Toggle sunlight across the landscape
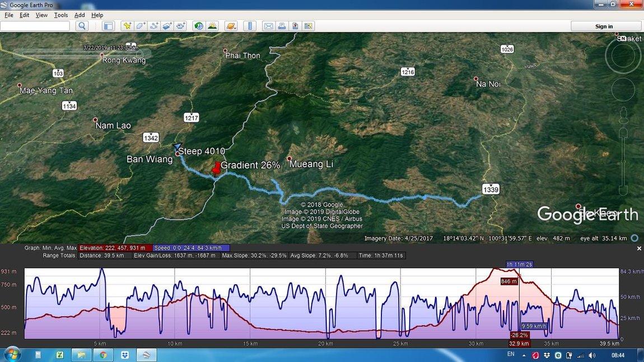The height and width of the screenshot is (362, 644). [212, 26]
